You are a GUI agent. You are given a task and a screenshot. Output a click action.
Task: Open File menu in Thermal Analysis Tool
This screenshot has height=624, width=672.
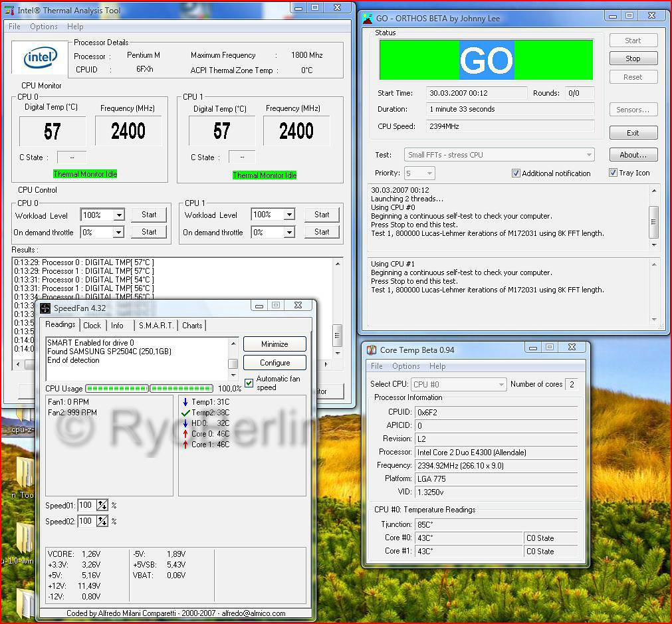click(x=15, y=27)
